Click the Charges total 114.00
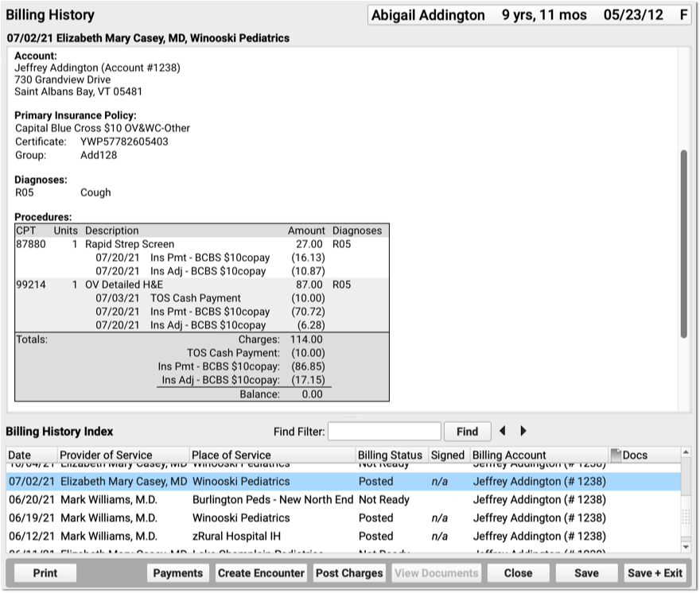This screenshot has width=700, height=593. coord(306,339)
